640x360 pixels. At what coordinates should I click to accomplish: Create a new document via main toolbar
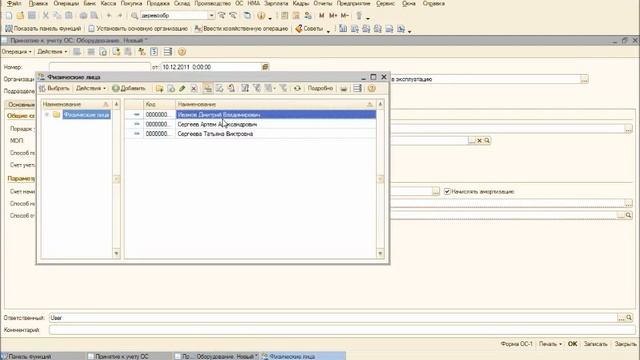tap(9, 16)
